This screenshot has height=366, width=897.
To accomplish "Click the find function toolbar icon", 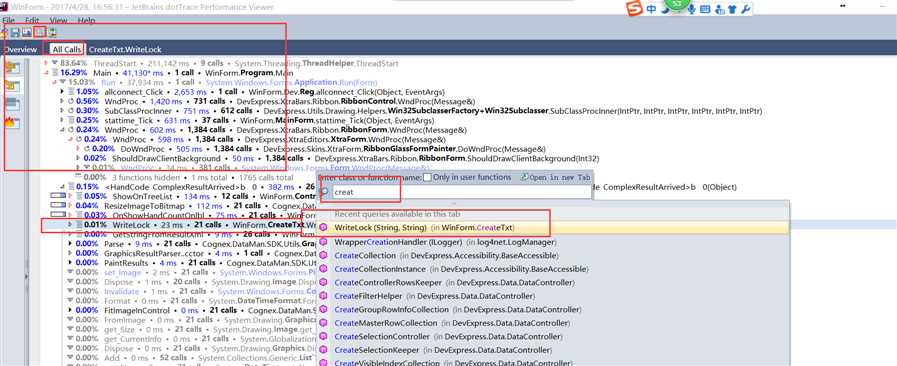I will coord(39,33).
